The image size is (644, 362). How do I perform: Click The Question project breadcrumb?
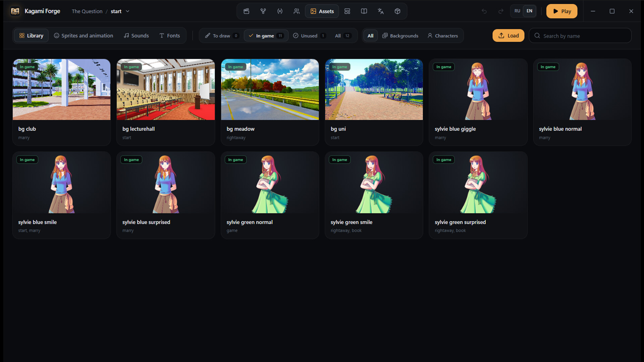[x=87, y=11]
